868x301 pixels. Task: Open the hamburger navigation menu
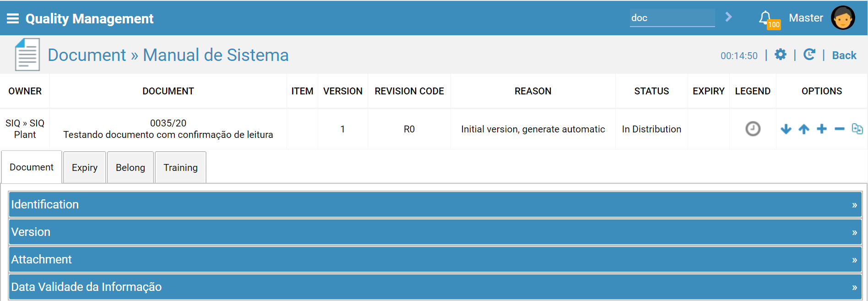pos(13,18)
